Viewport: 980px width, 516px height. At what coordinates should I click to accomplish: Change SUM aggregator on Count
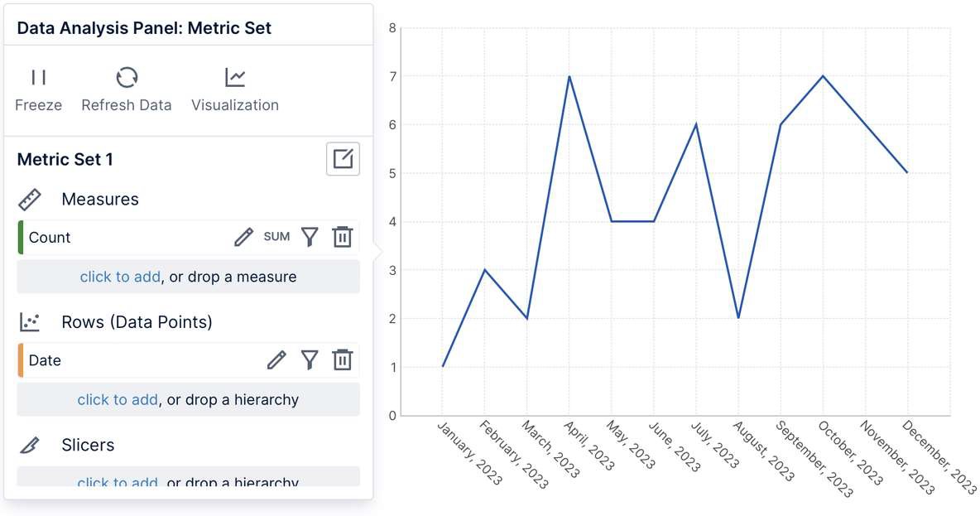(x=276, y=237)
